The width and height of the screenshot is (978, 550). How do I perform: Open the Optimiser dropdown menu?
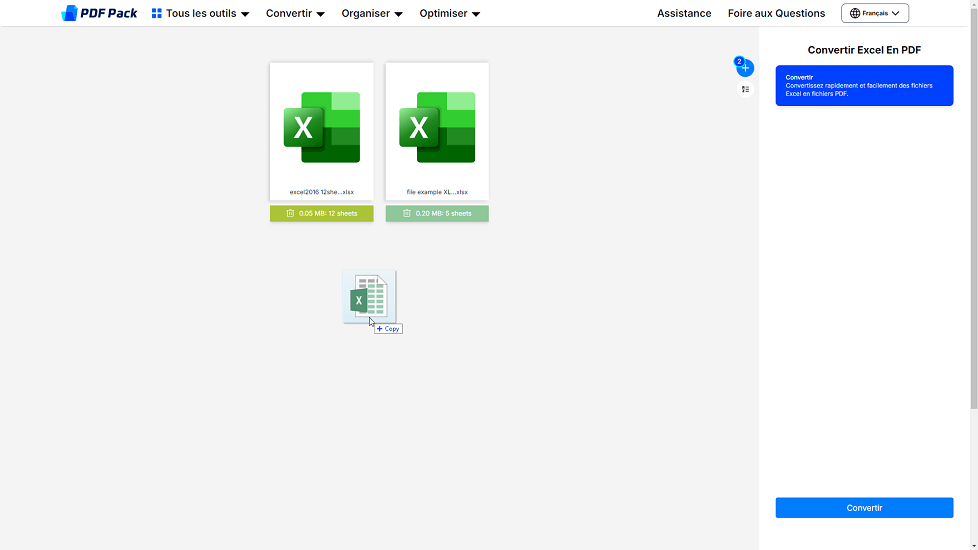(449, 13)
